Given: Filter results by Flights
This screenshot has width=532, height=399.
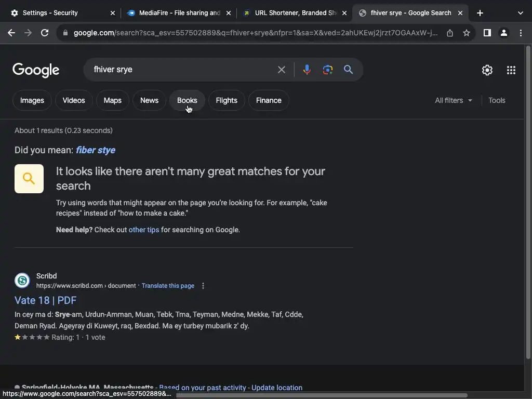Looking at the screenshot, I should click(x=227, y=100).
